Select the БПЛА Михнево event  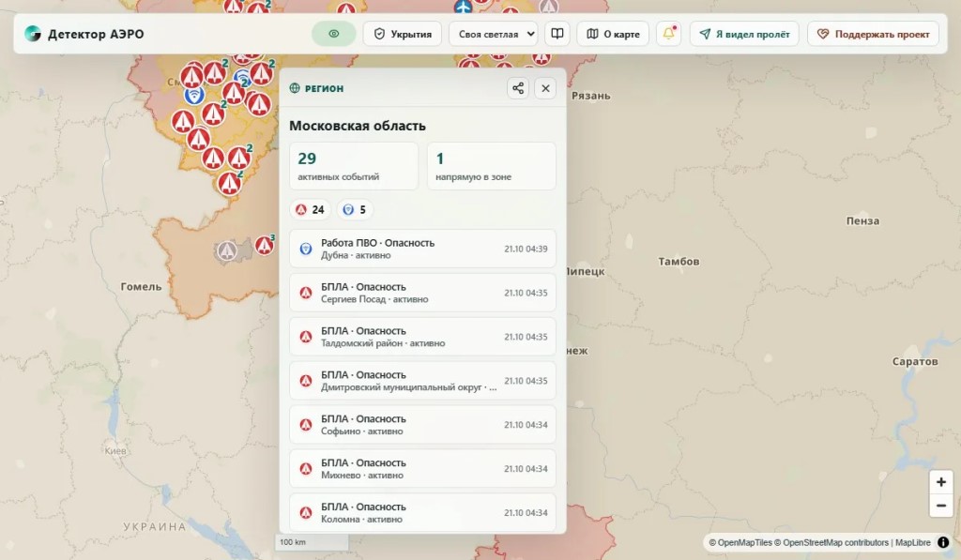click(x=422, y=469)
